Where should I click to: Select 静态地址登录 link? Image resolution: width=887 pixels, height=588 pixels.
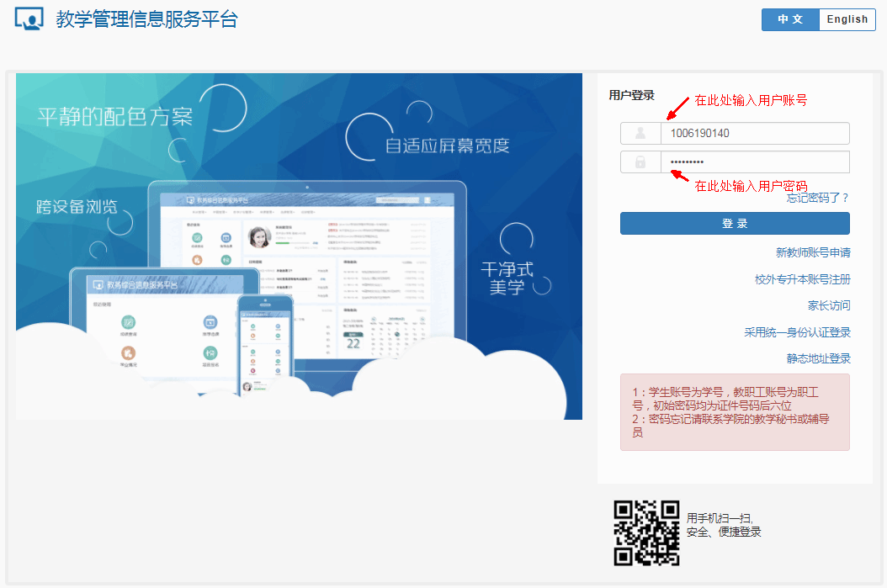(818, 358)
